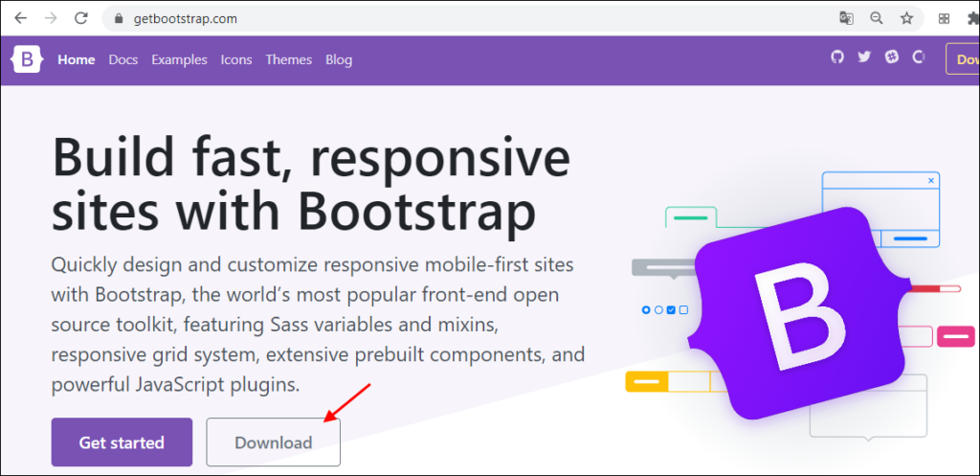The height and width of the screenshot is (476, 980).
Task: Open the Themes nav item
Action: click(289, 59)
